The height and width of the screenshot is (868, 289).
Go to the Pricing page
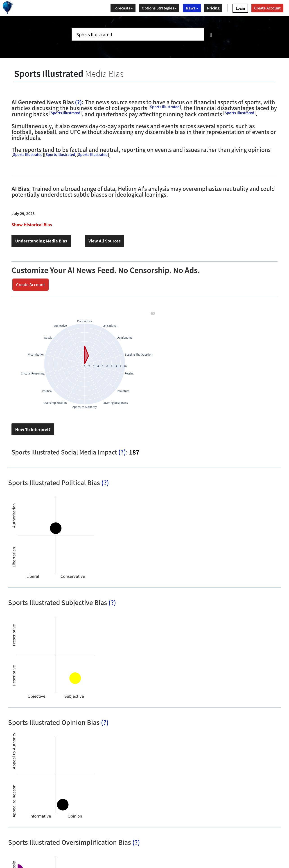coord(213,8)
